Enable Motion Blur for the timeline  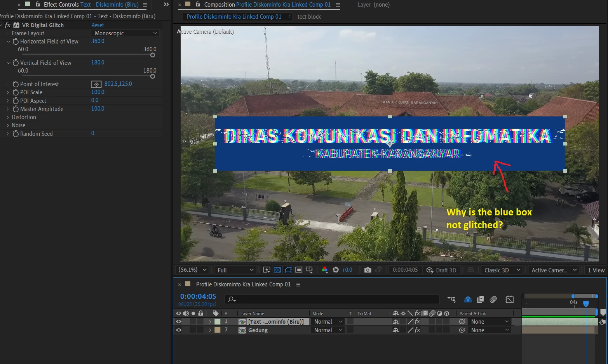pos(493,299)
